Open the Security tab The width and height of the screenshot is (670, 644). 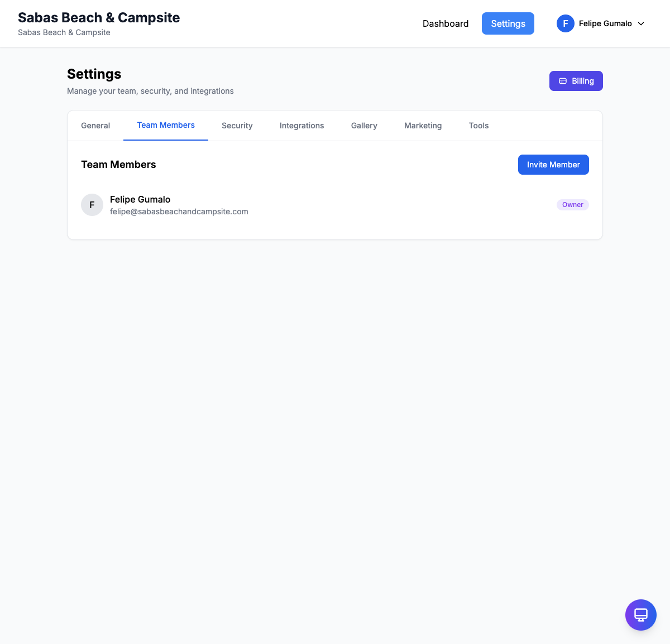point(237,126)
